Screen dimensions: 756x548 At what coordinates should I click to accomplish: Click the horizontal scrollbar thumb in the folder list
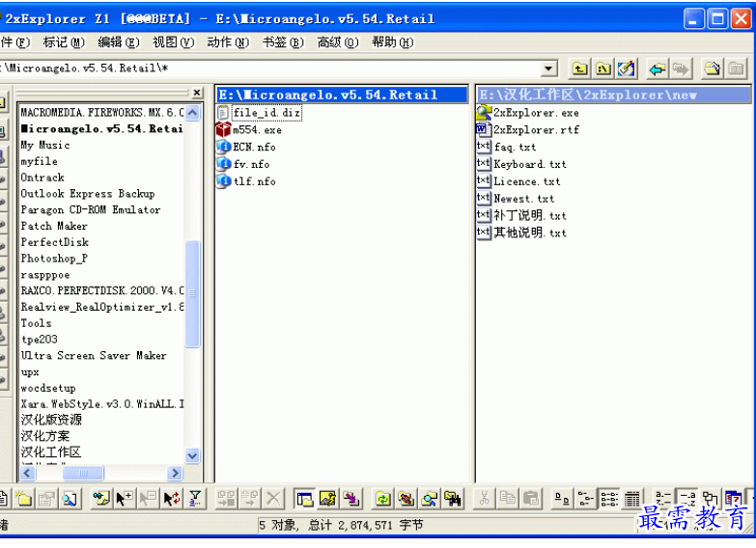click(x=83, y=474)
